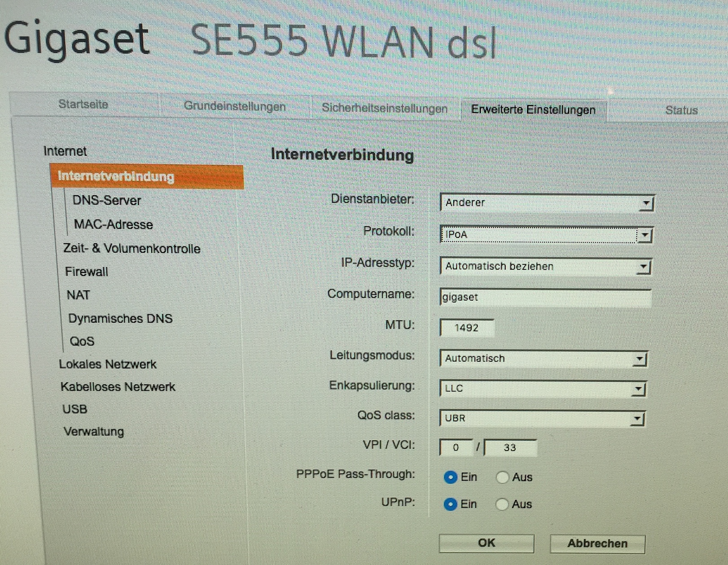Screen dimensions: 728x565
Task: Set PPPoE Pass-Through to Aus
Action: pyautogui.click(x=502, y=477)
